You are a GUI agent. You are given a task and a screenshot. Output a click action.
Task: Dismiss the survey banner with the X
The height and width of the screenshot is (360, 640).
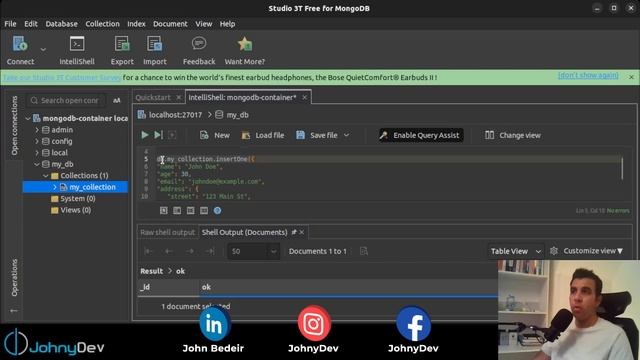click(x=631, y=77)
